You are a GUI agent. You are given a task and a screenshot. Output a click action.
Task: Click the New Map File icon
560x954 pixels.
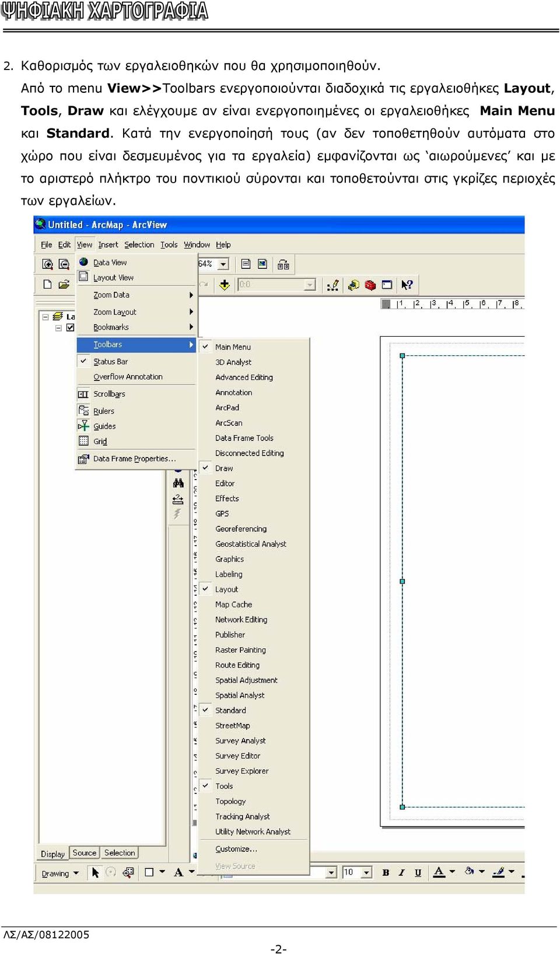47,285
